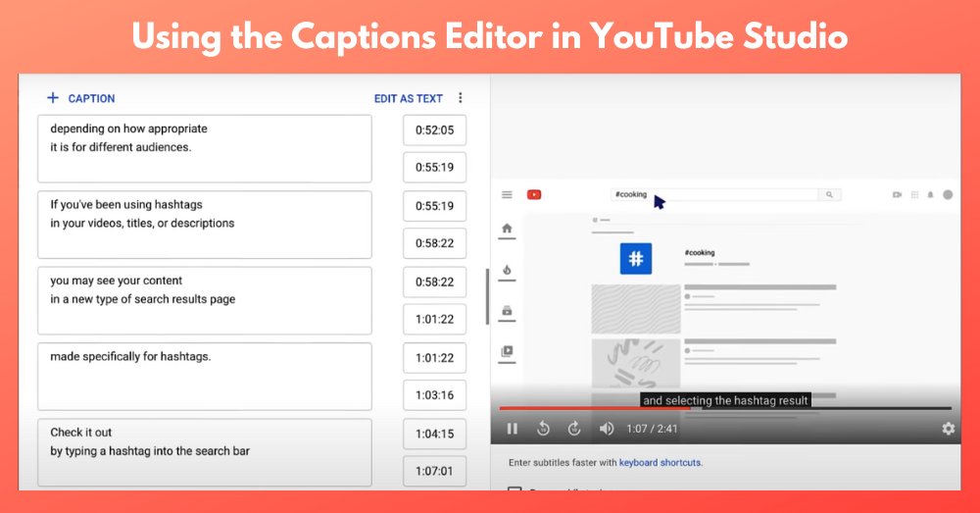Skip forward 10 seconds in the video
This screenshot has width=980, height=513.
click(x=573, y=429)
